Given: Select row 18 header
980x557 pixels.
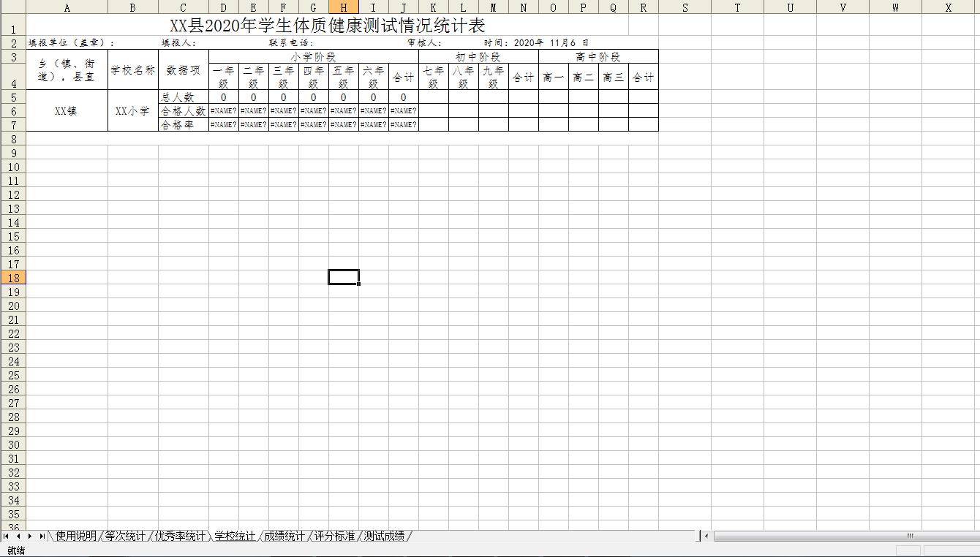Looking at the screenshot, I should pyautogui.click(x=12, y=278).
